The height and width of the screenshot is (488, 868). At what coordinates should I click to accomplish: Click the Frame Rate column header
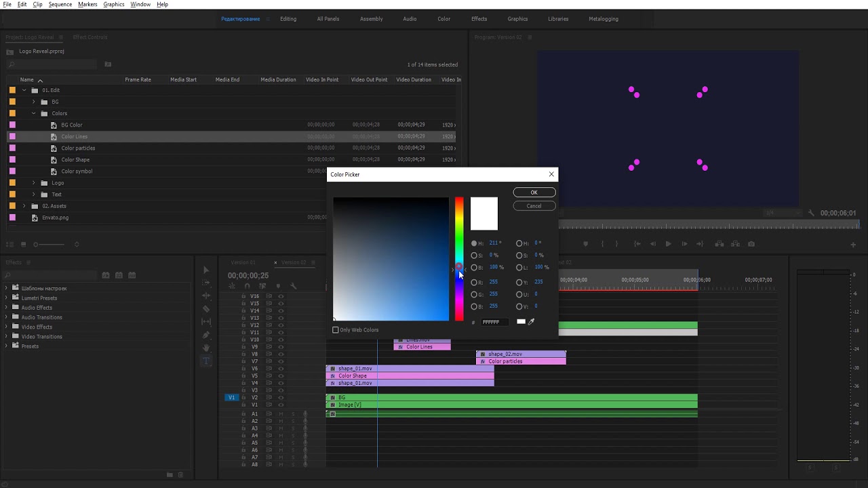[x=138, y=80]
